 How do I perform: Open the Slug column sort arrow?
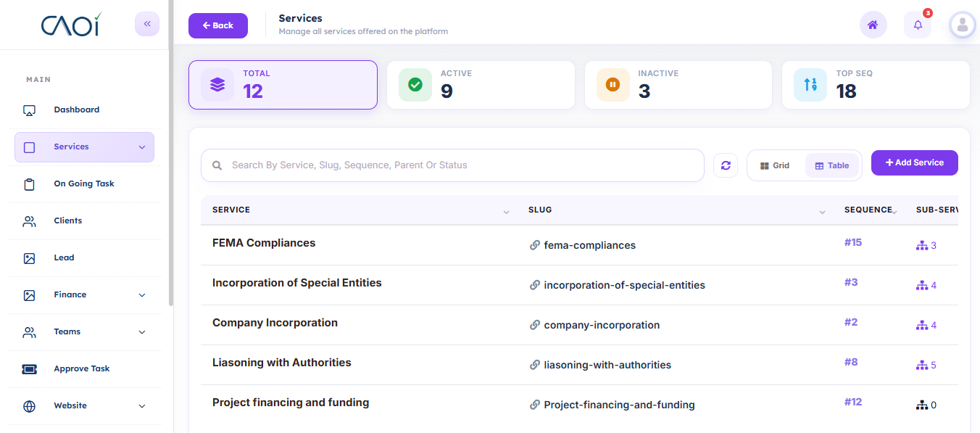pos(822,212)
